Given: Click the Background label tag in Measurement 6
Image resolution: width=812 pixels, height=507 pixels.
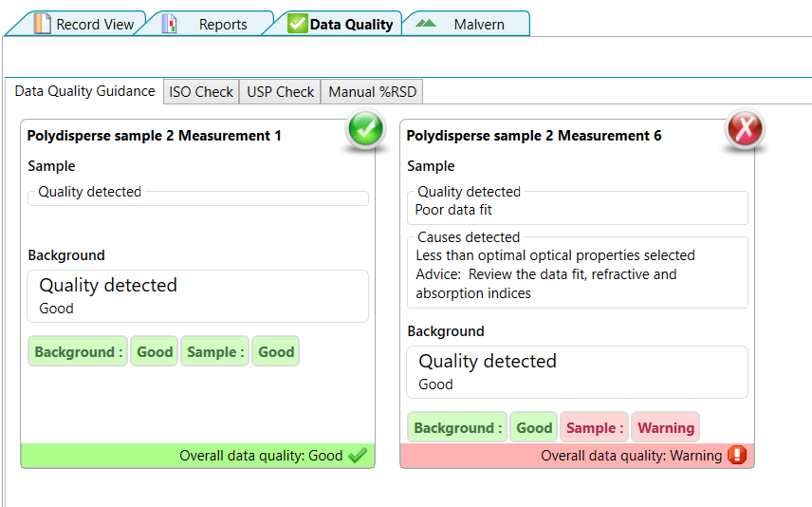Looking at the screenshot, I should pos(457,427).
